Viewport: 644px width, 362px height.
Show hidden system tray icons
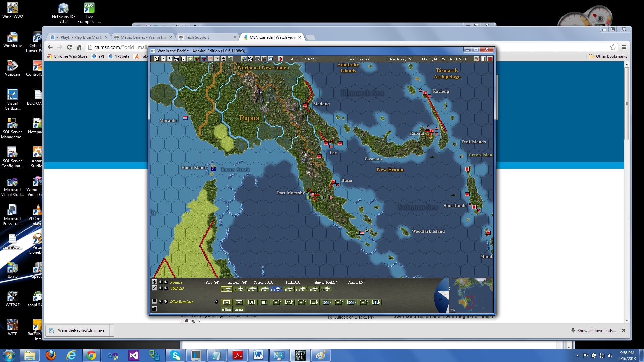(x=578, y=356)
